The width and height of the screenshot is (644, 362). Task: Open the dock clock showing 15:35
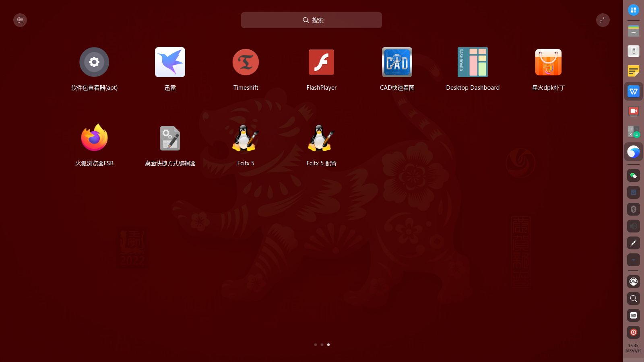pos(633,348)
